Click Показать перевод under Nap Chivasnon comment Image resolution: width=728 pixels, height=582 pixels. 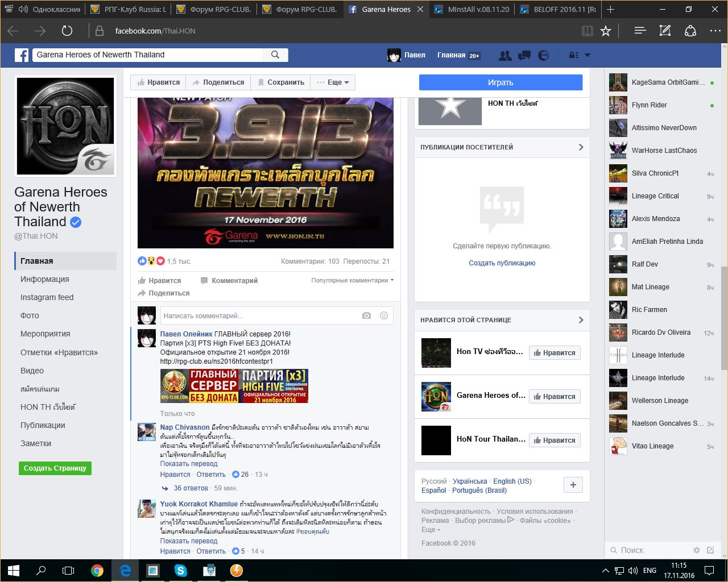click(x=189, y=464)
